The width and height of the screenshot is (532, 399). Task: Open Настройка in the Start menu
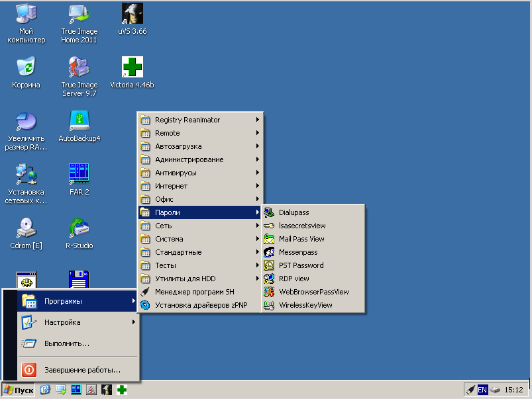[78, 322]
